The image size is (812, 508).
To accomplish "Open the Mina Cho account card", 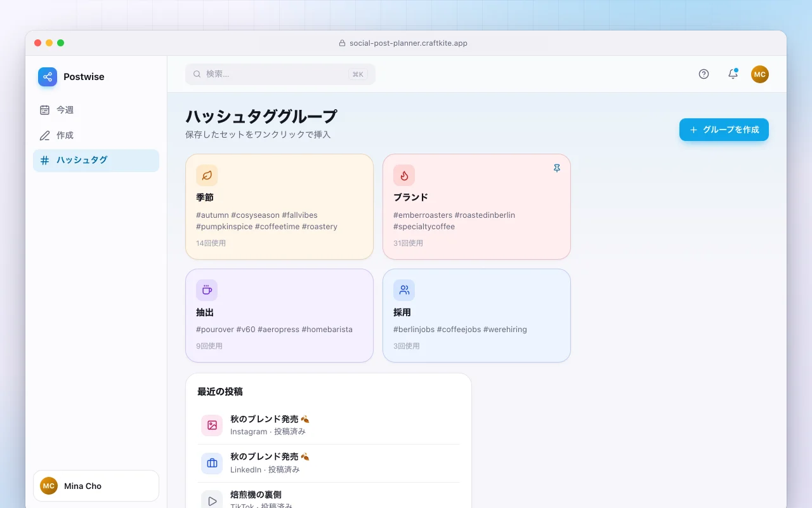I will click(x=96, y=486).
